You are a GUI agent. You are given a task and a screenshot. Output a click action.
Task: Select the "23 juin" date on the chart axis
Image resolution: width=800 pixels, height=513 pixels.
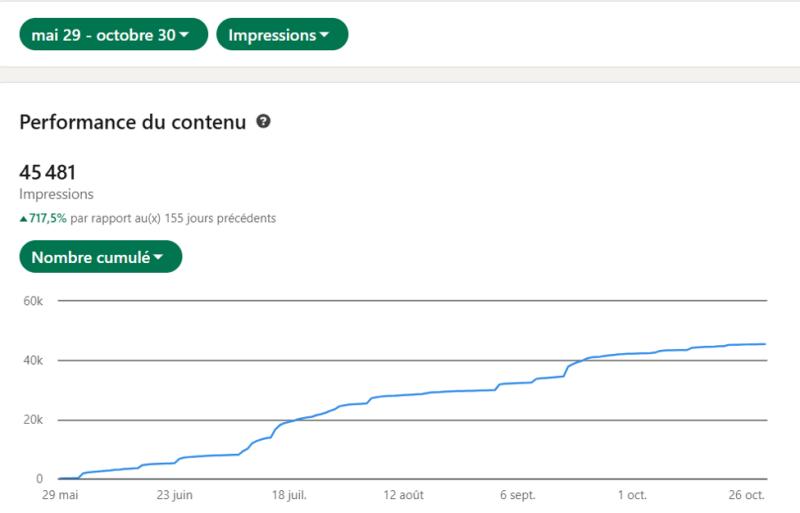click(173, 495)
